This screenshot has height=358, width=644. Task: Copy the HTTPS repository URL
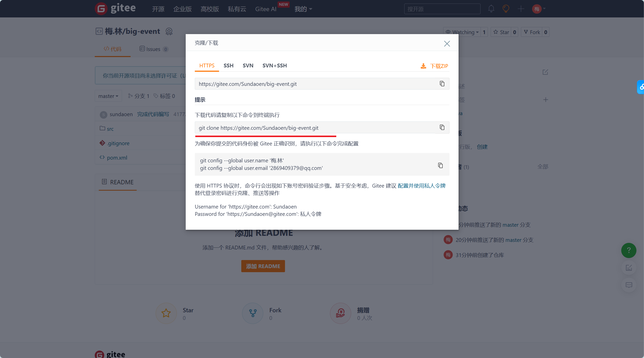(442, 84)
